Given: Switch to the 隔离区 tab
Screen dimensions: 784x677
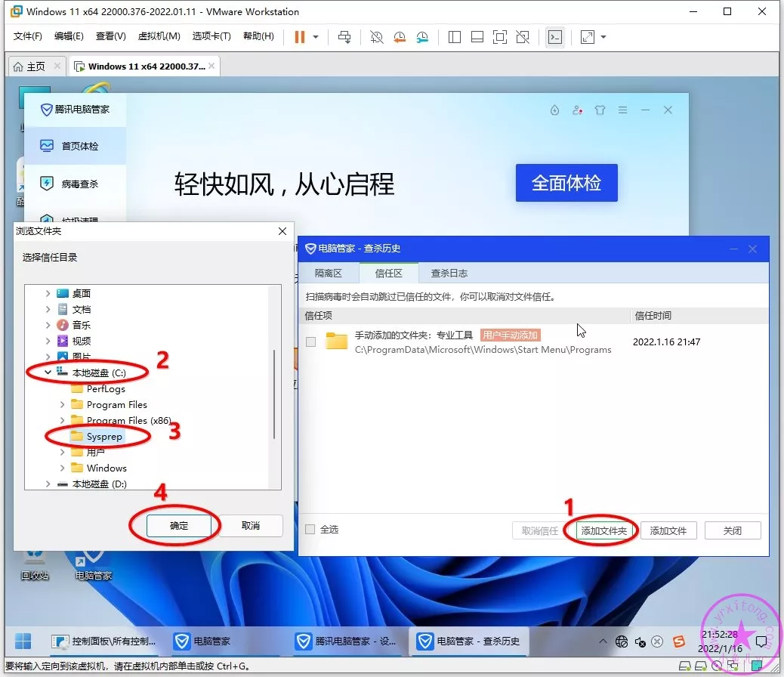Looking at the screenshot, I should pyautogui.click(x=329, y=273).
